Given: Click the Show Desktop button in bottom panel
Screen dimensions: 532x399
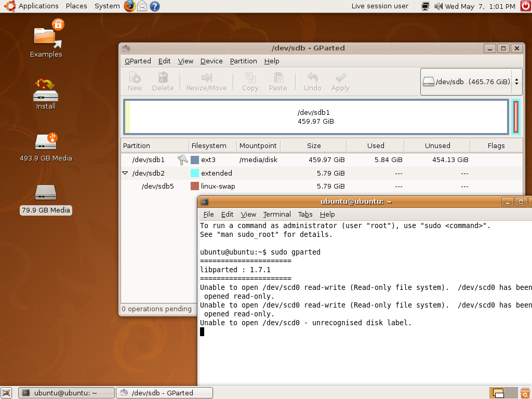Looking at the screenshot, I should (6, 393).
